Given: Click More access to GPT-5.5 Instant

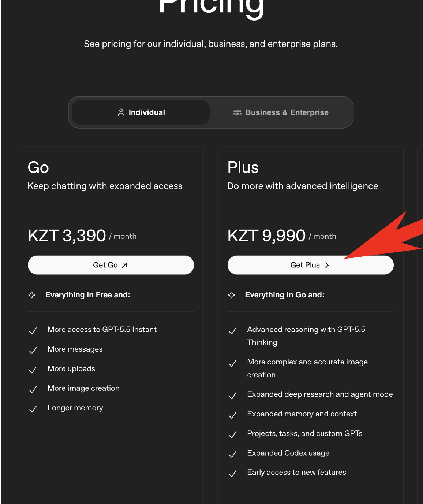Looking at the screenshot, I should click(102, 330).
